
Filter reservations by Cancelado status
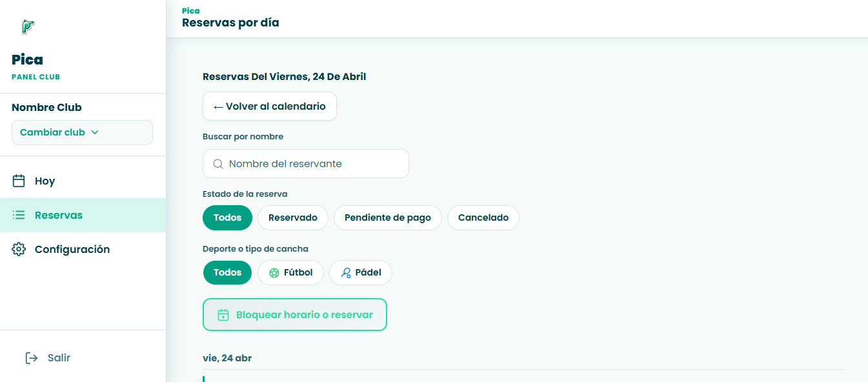pyautogui.click(x=483, y=217)
